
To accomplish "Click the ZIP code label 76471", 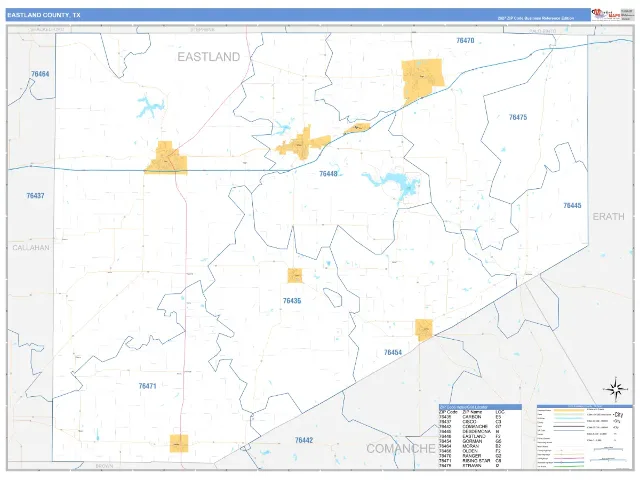I will 147,386.
